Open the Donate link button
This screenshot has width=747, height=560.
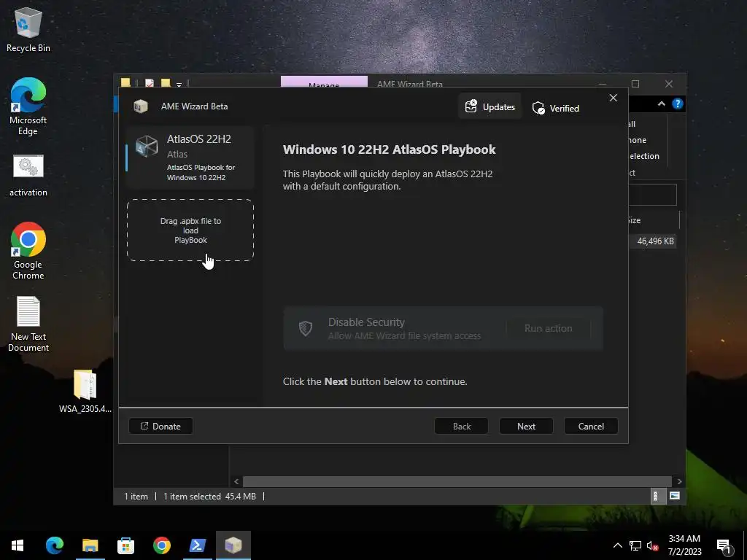pyautogui.click(x=160, y=426)
